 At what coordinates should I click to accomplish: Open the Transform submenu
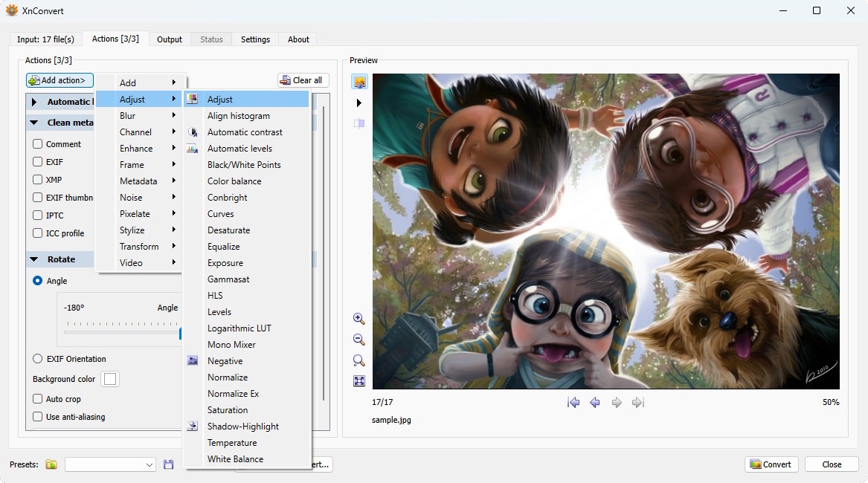(x=141, y=246)
